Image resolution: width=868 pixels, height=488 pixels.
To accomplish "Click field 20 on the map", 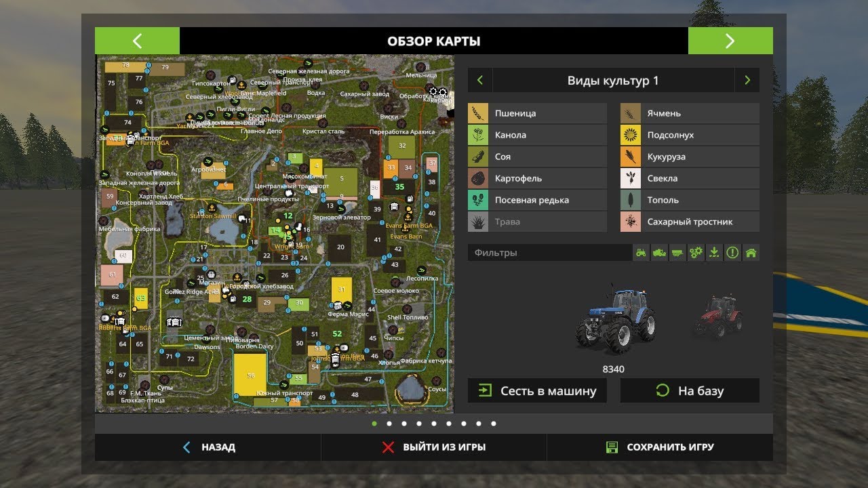I will [340, 247].
